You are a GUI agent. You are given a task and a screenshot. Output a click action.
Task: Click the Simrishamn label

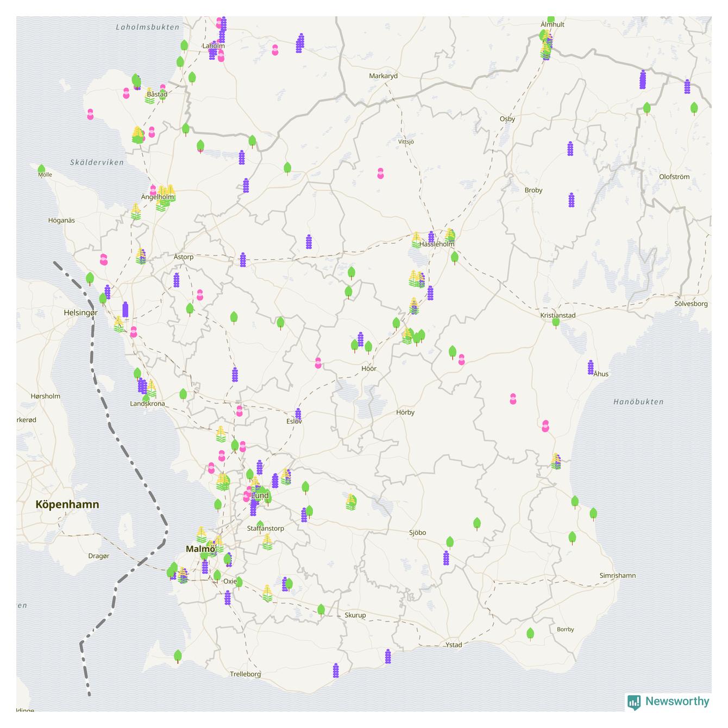(617, 575)
